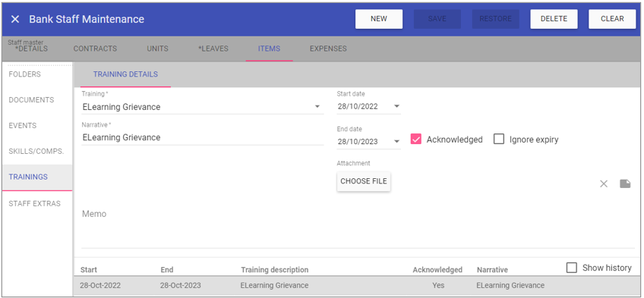Click the SAVE button
The width and height of the screenshot is (644, 298).
point(437,19)
